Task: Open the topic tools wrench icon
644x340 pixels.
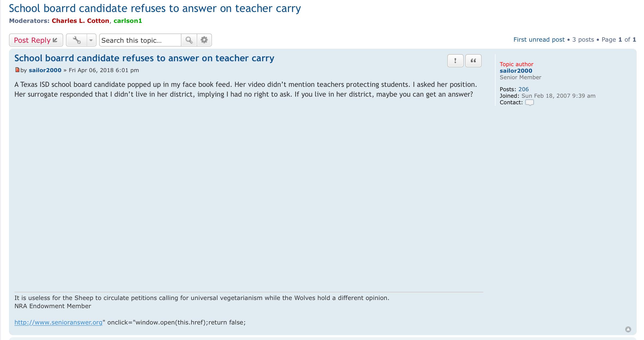Action: pyautogui.click(x=77, y=40)
